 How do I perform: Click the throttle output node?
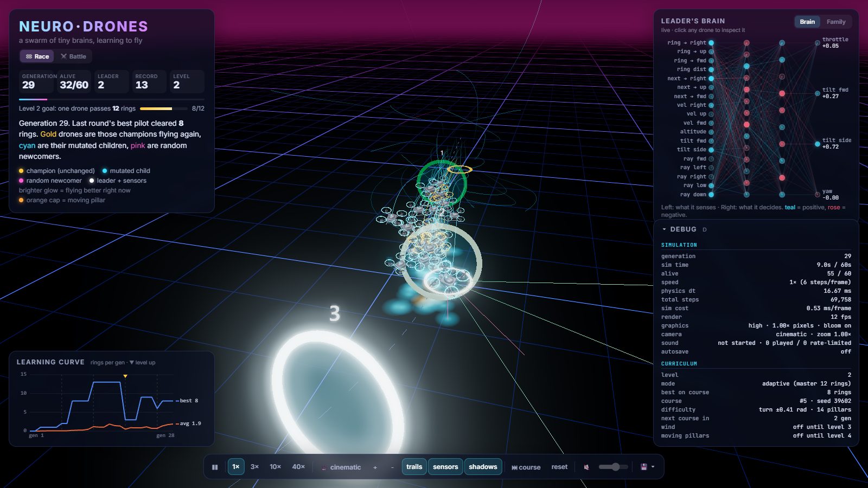[817, 43]
